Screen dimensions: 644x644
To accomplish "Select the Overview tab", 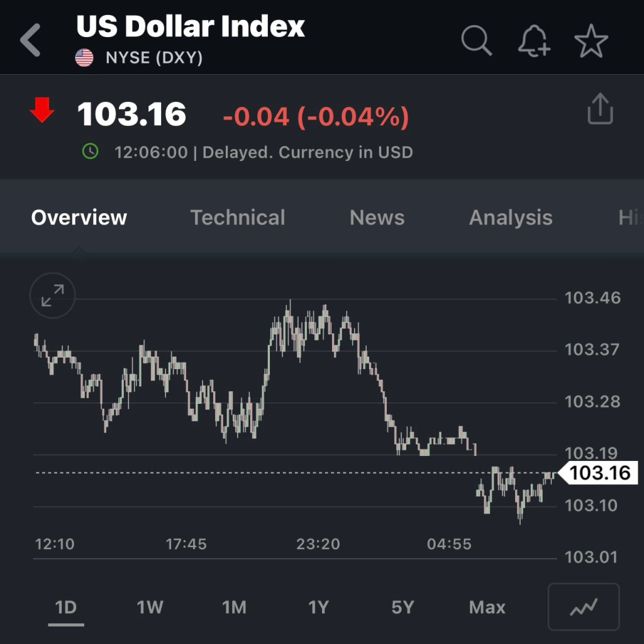I will 79,218.
